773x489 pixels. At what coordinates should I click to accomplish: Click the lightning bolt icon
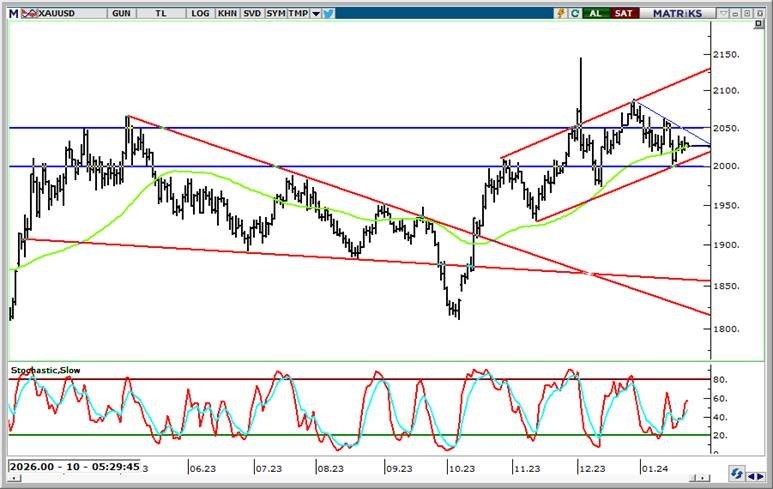click(561, 13)
